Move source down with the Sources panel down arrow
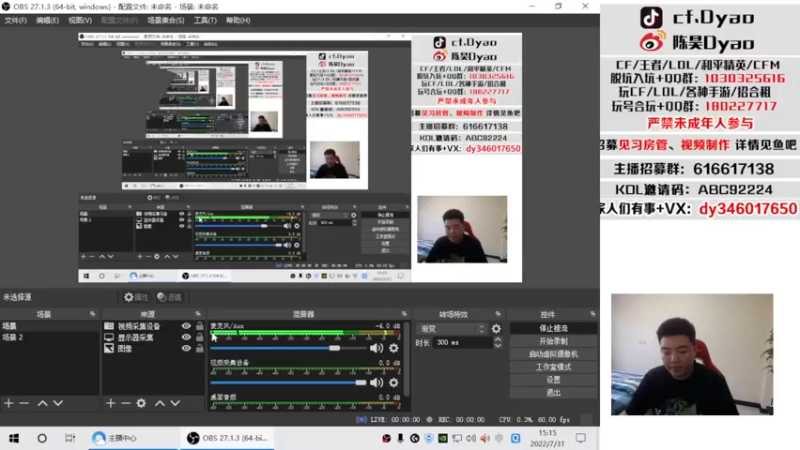 [x=176, y=403]
